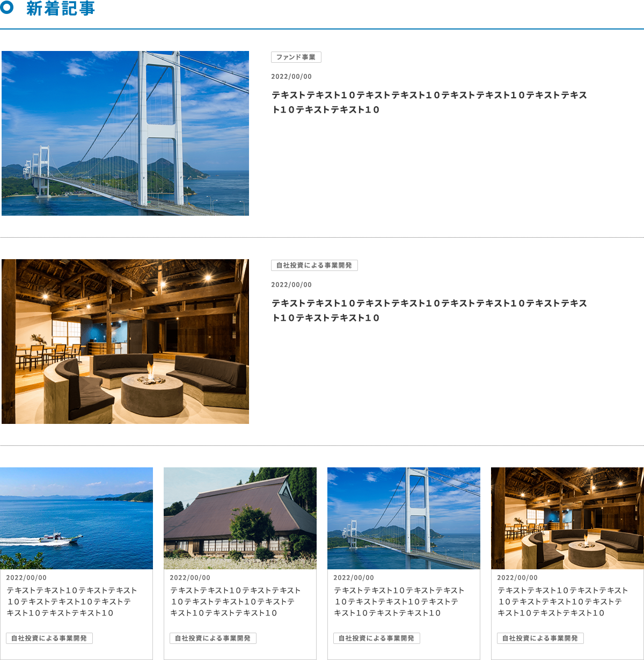644x660 pixels.
Task: Open the title under the small lounge card photo
Action: pyautogui.click(x=562, y=602)
